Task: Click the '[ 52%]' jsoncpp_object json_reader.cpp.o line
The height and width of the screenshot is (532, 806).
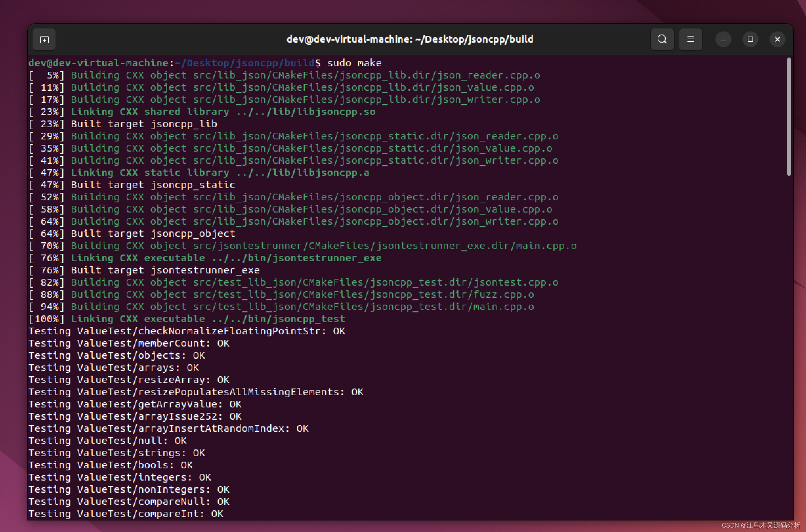Action: click(x=293, y=197)
